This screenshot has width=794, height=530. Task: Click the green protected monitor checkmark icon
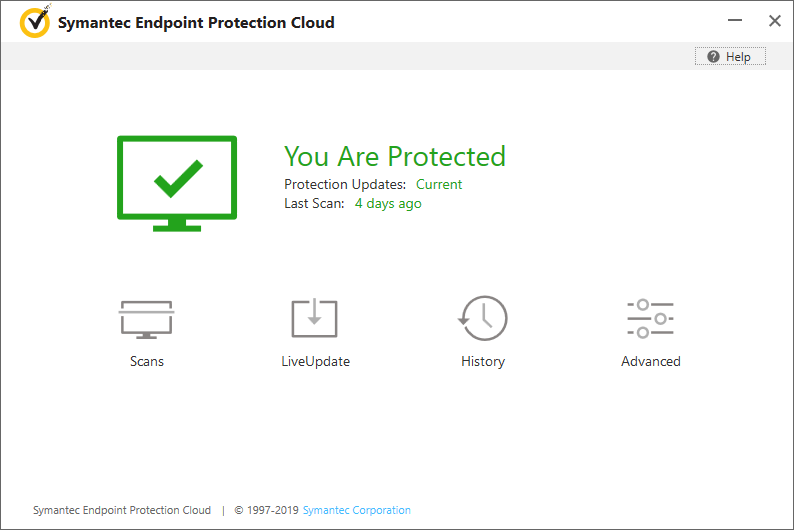(x=177, y=183)
